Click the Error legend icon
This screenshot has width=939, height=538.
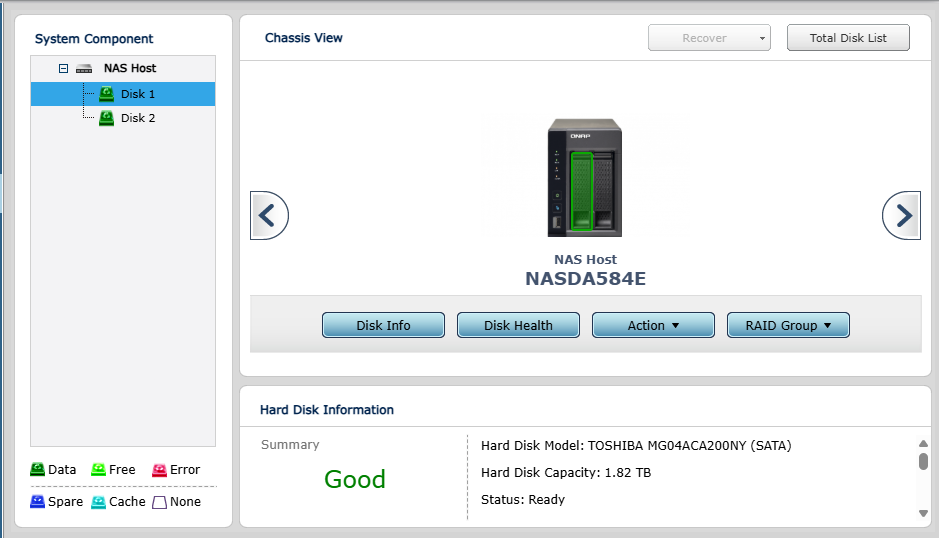159,470
